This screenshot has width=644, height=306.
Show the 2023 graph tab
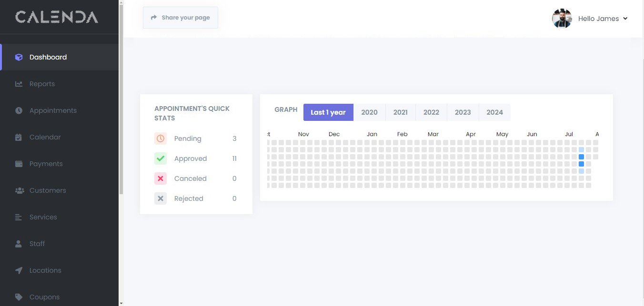point(463,112)
